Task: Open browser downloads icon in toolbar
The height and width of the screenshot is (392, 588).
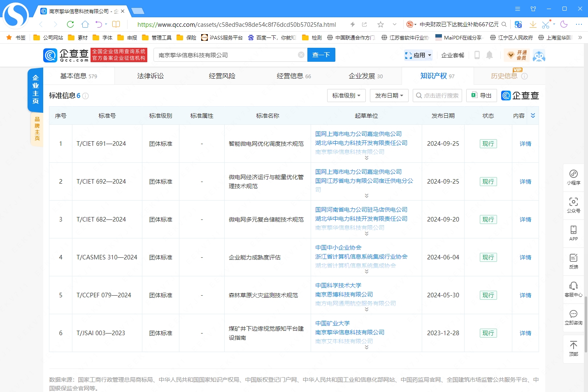Action: (x=532, y=24)
